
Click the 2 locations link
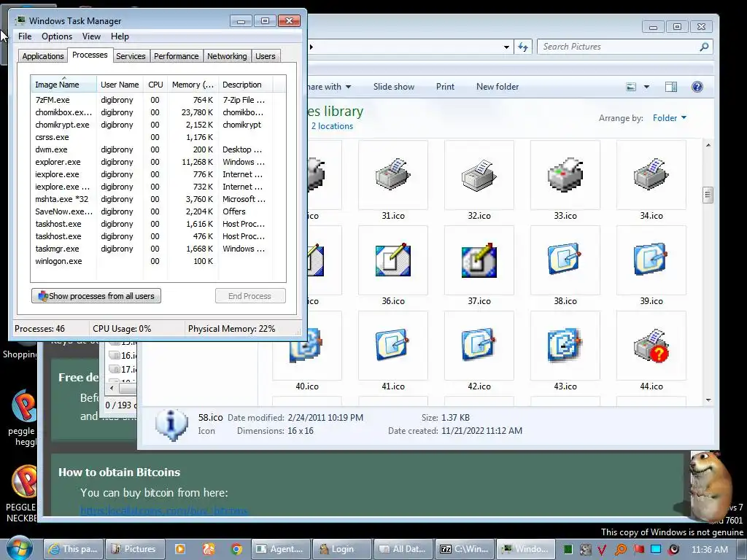coord(332,126)
